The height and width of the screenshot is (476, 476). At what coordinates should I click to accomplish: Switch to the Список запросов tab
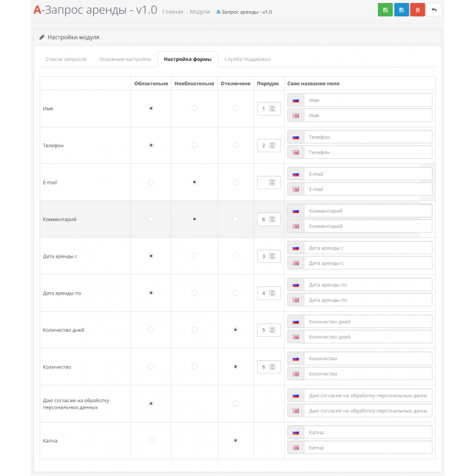point(67,59)
